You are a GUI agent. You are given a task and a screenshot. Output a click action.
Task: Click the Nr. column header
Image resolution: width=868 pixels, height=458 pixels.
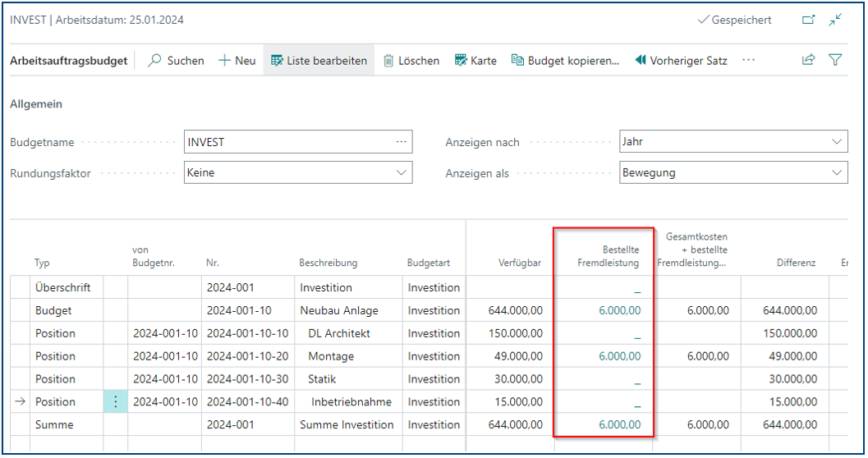(213, 263)
